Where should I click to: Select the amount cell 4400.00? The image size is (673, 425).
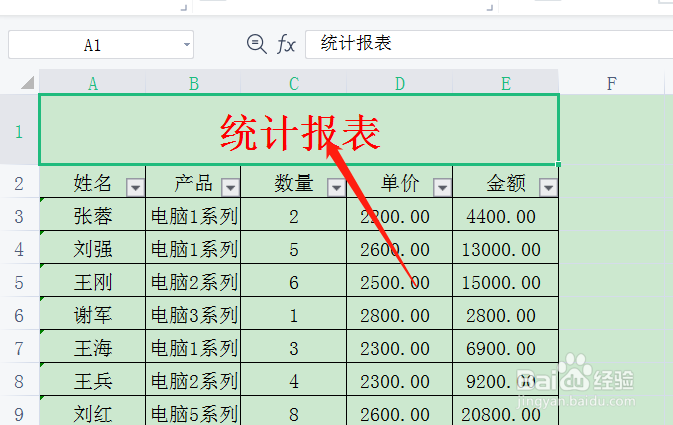coord(506,216)
